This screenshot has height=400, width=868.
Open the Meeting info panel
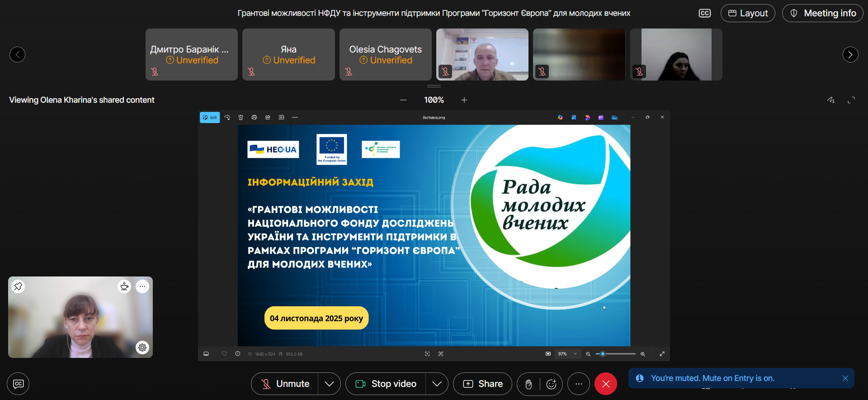(823, 13)
